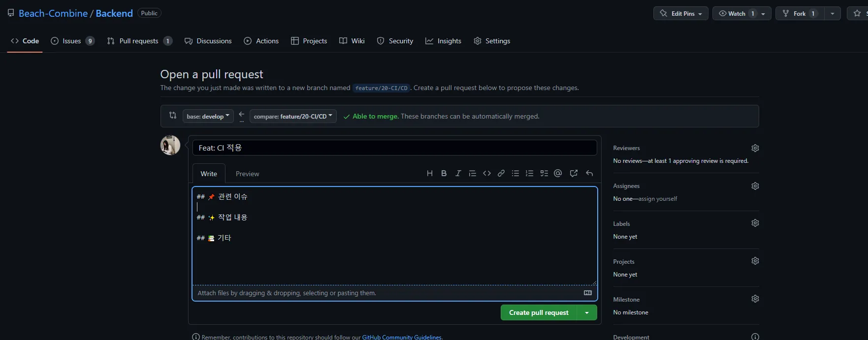Add a bulleted list via toolbar icon

(515, 173)
